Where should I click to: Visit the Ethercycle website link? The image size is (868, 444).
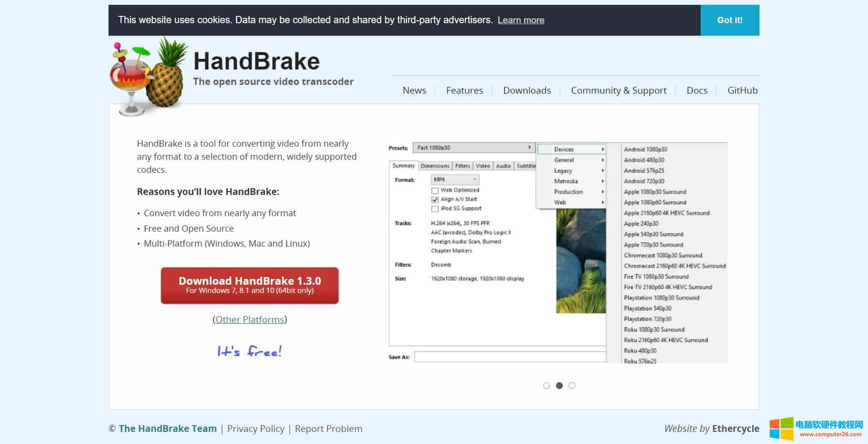pyautogui.click(x=735, y=429)
